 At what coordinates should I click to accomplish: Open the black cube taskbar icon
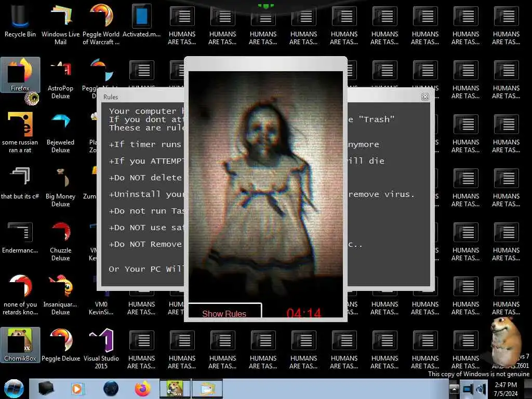coord(46,389)
